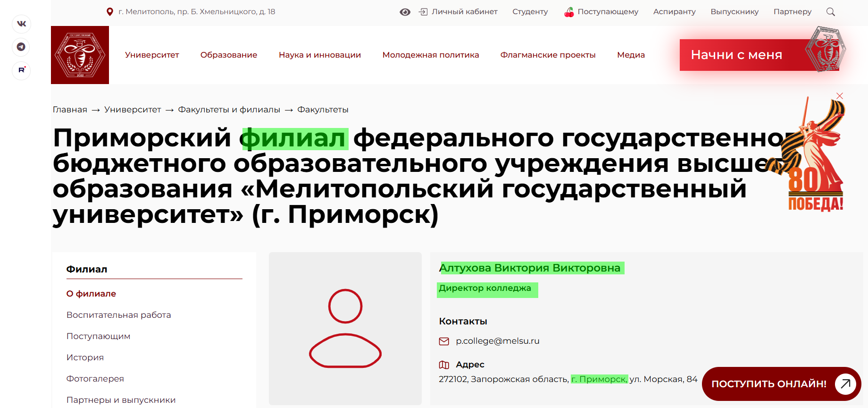Open Личный кабинет link

coord(464,12)
